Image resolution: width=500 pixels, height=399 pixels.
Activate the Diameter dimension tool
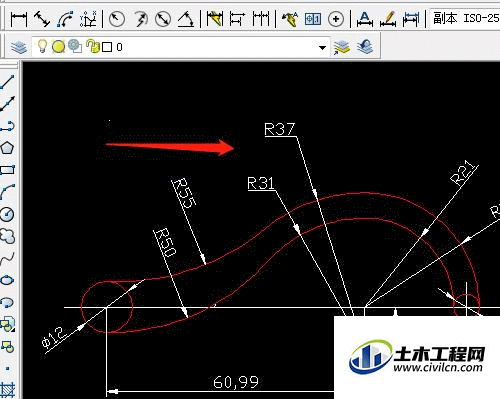click(163, 19)
